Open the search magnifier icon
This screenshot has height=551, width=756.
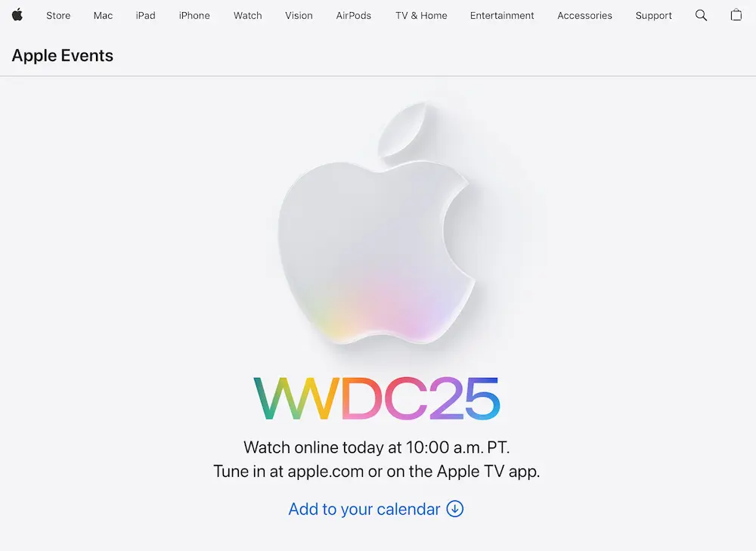click(701, 15)
